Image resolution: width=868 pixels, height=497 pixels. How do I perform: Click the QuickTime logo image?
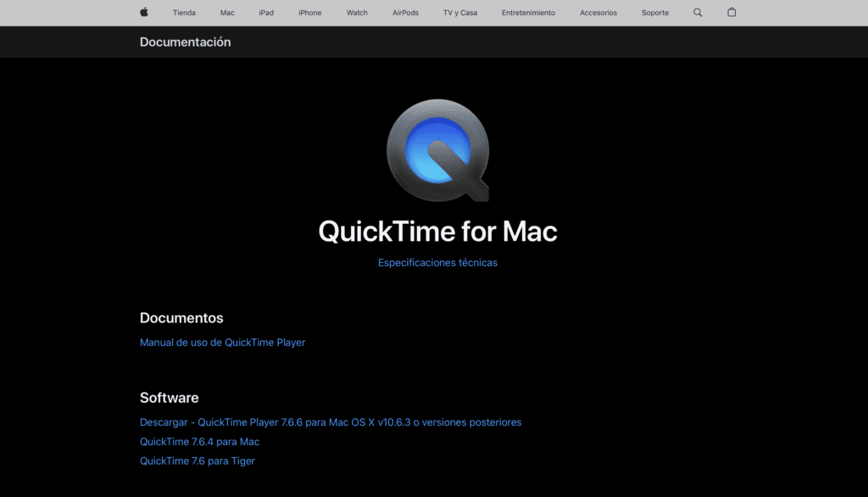438,150
